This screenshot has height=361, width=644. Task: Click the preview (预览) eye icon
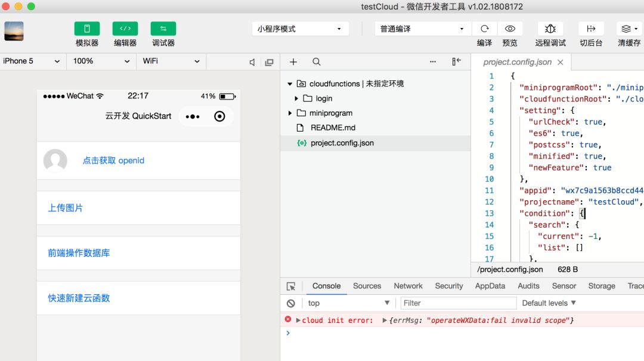tap(510, 29)
